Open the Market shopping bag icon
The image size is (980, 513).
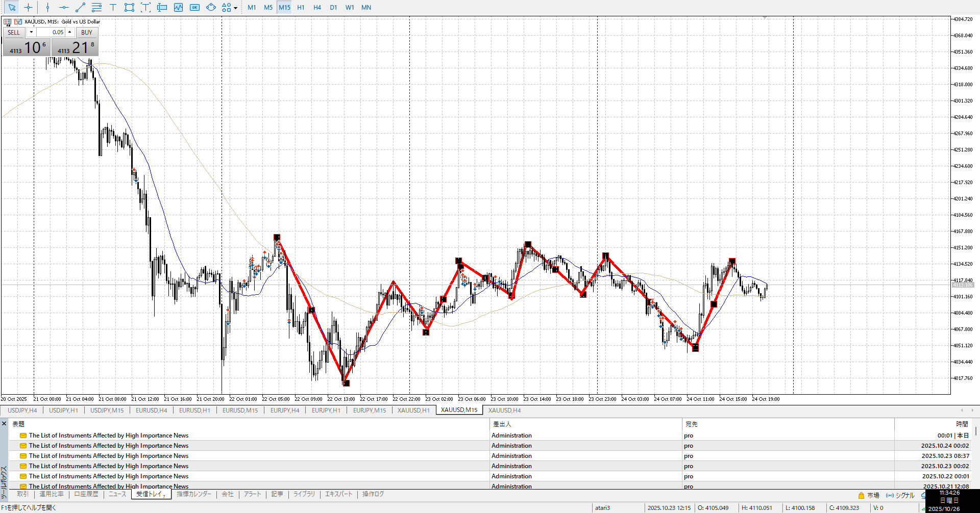(861, 495)
